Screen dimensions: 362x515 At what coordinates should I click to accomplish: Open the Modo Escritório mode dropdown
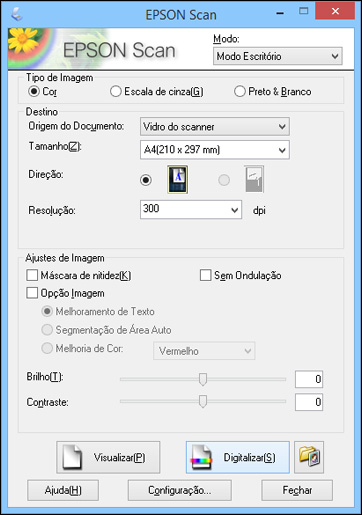pyautogui.click(x=277, y=56)
